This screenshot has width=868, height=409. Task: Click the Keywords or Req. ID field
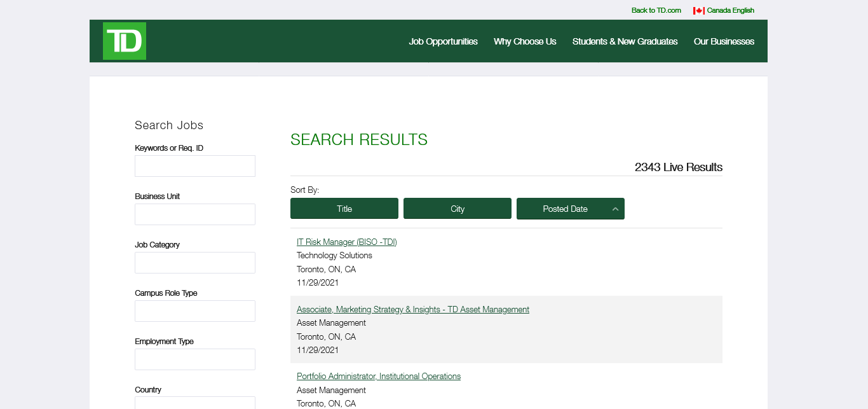(x=195, y=166)
